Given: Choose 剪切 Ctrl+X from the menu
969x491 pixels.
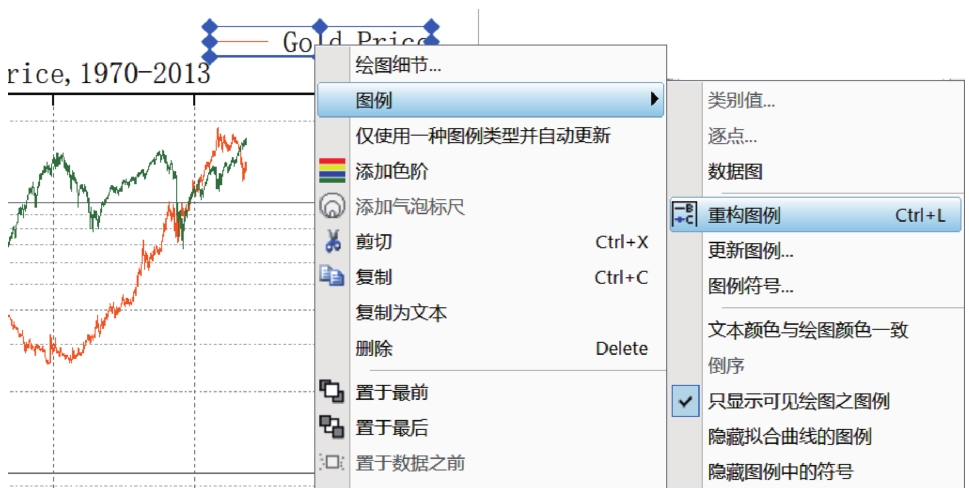Looking at the screenshot, I should coord(491,242).
